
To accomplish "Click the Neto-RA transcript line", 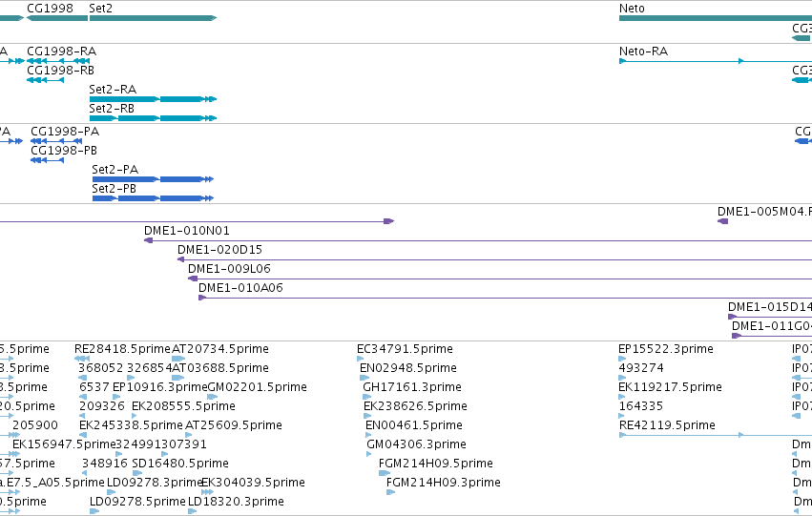I will (716, 61).
